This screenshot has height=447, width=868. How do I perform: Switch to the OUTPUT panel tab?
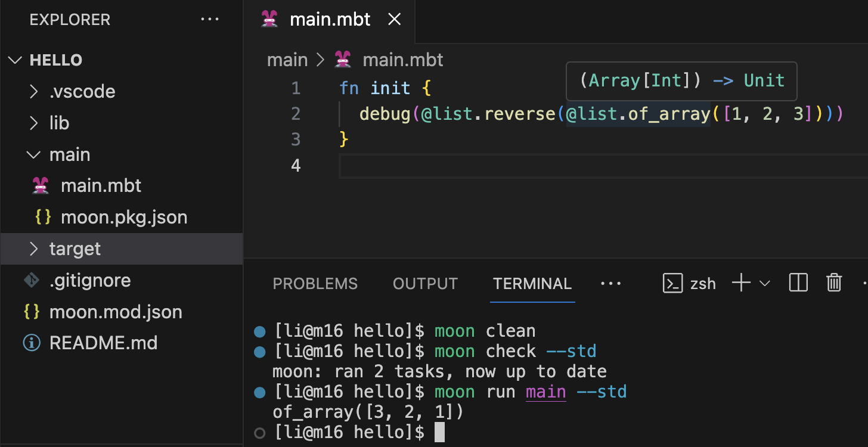425,284
